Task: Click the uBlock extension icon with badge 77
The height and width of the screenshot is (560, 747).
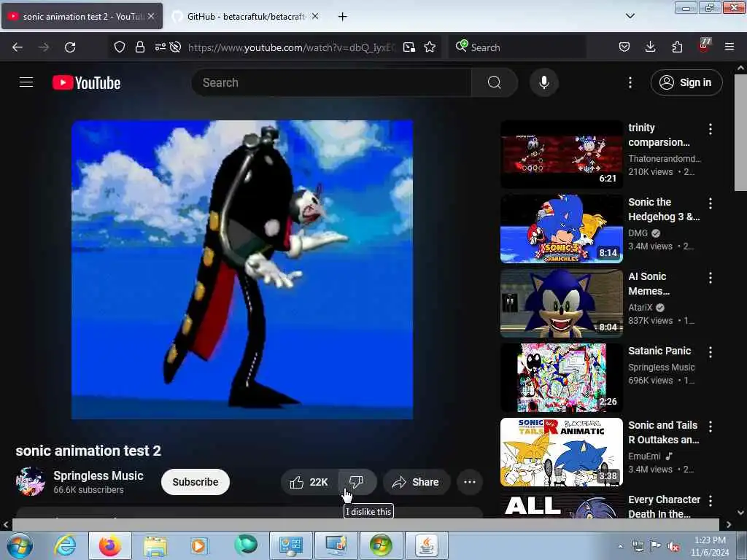Action: coord(704,45)
